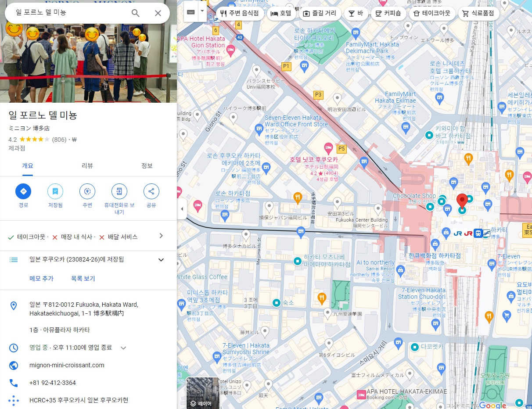Click the 메모 추가 link

click(41, 279)
